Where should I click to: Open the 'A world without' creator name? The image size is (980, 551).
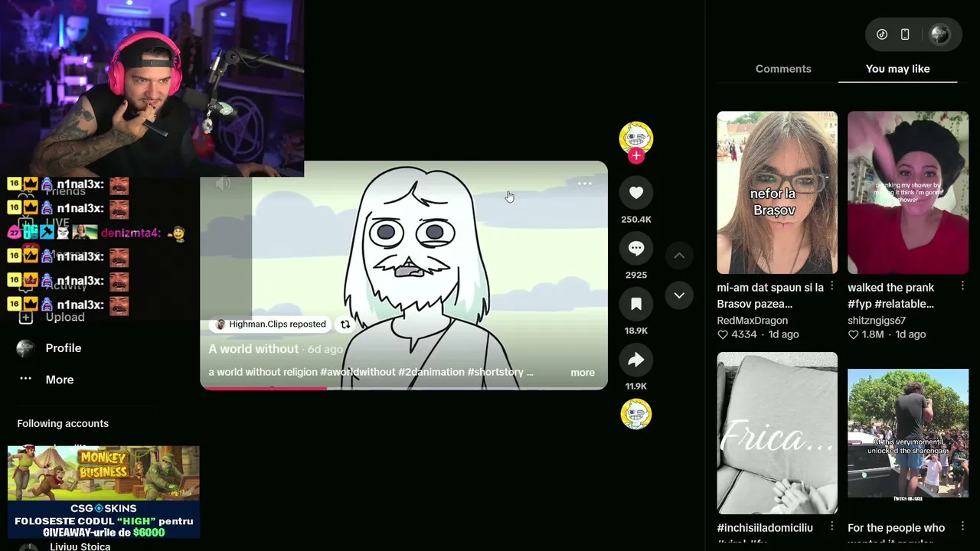pyautogui.click(x=253, y=349)
